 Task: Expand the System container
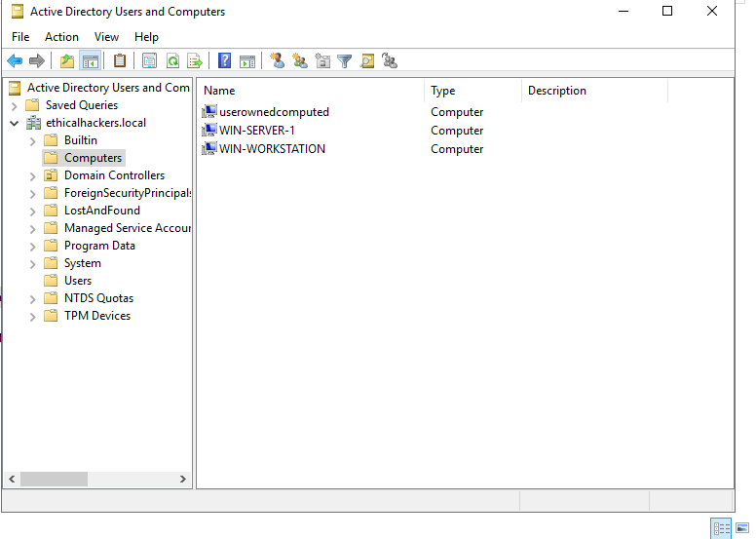pyautogui.click(x=32, y=264)
